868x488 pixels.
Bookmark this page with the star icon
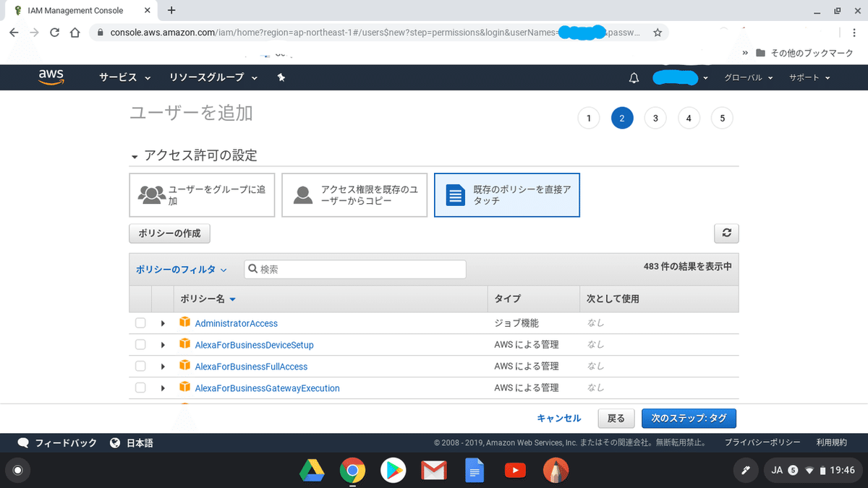click(x=658, y=33)
